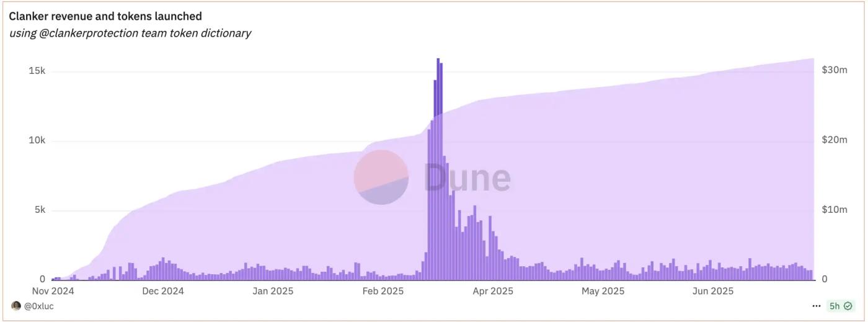Image resolution: width=868 pixels, height=322 pixels.
Task: Click the Jun 2025 x-axis label
Action: pos(713,290)
